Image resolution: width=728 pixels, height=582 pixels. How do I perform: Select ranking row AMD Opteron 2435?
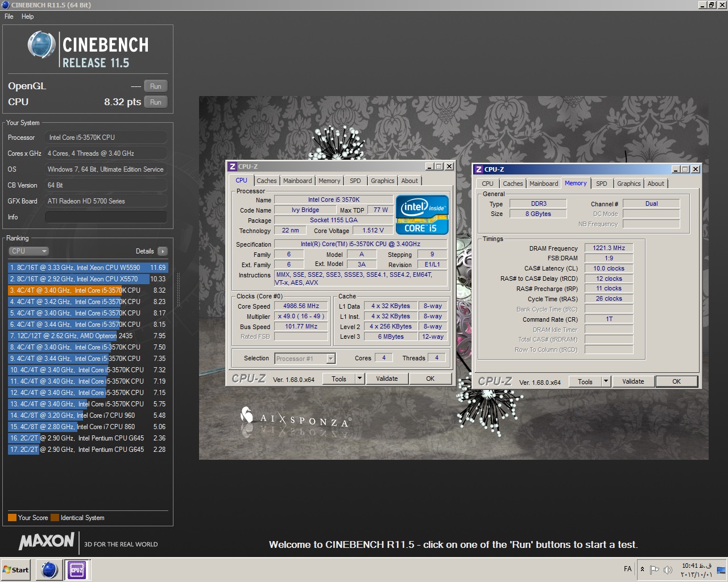click(x=88, y=336)
